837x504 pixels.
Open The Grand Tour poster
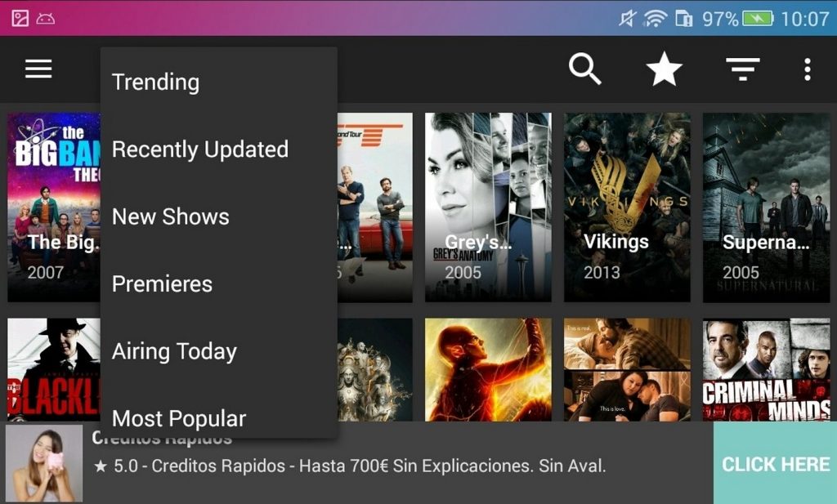[374, 207]
